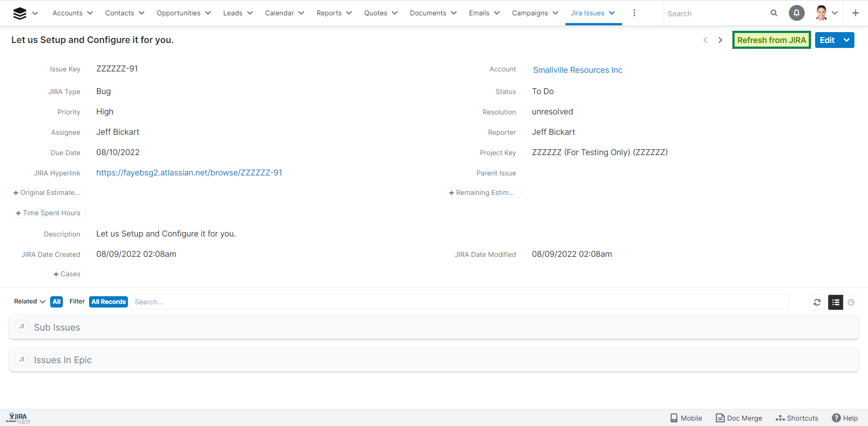Click the clock activity stream icon
The width and height of the screenshot is (868, 426).
(x=851, y=302)
